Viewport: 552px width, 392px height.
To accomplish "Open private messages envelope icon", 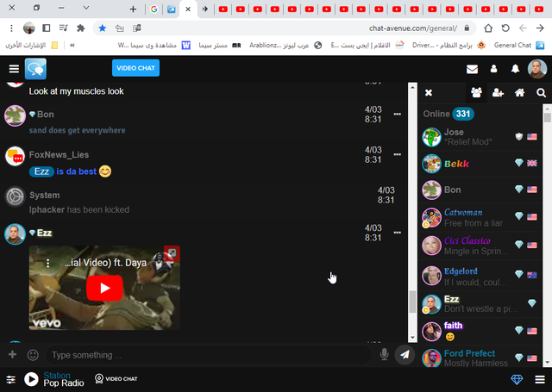I will [x=472, y=69].
